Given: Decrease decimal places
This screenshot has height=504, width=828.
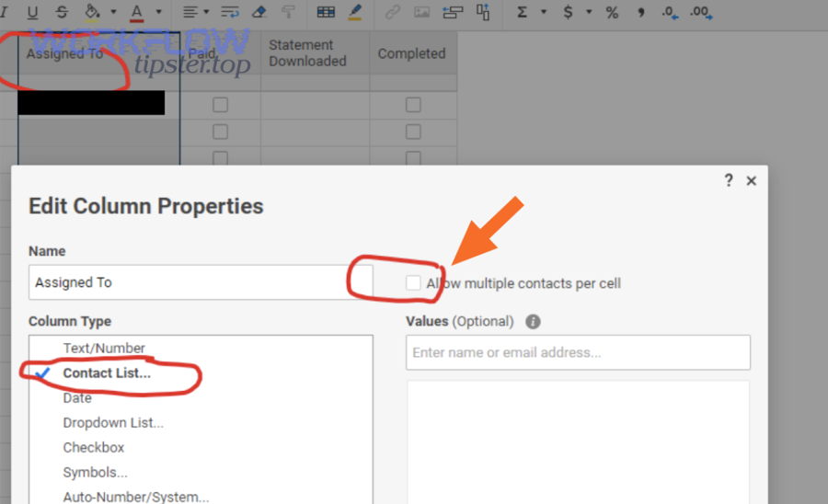Looking at the screenshot, I should pos(670,12).
